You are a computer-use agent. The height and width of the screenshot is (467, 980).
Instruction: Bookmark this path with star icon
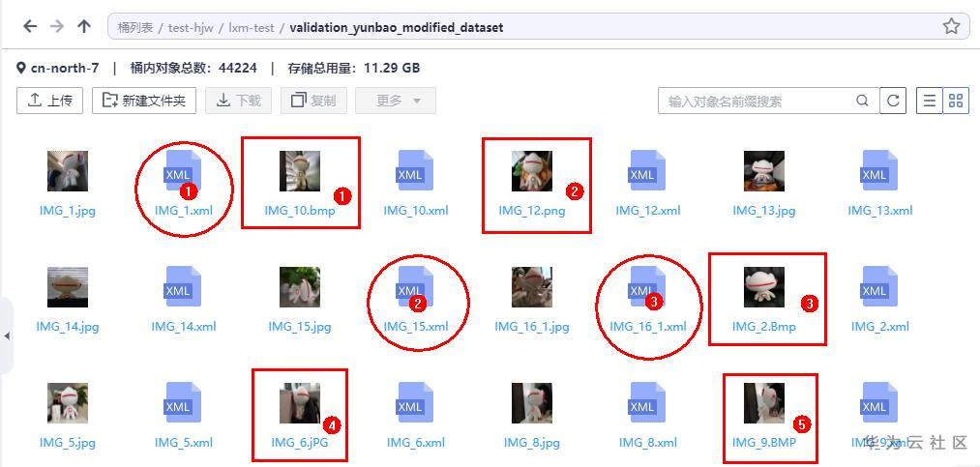951,26
